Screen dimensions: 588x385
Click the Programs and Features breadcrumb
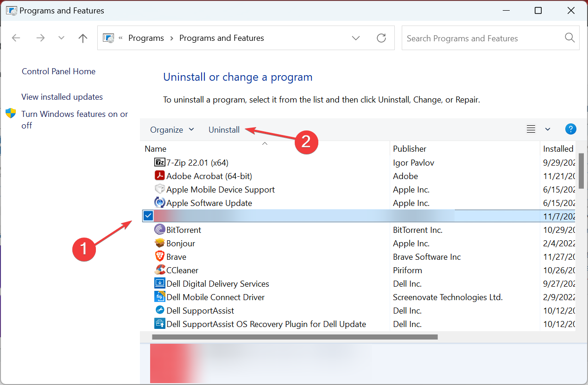point(221,38)
